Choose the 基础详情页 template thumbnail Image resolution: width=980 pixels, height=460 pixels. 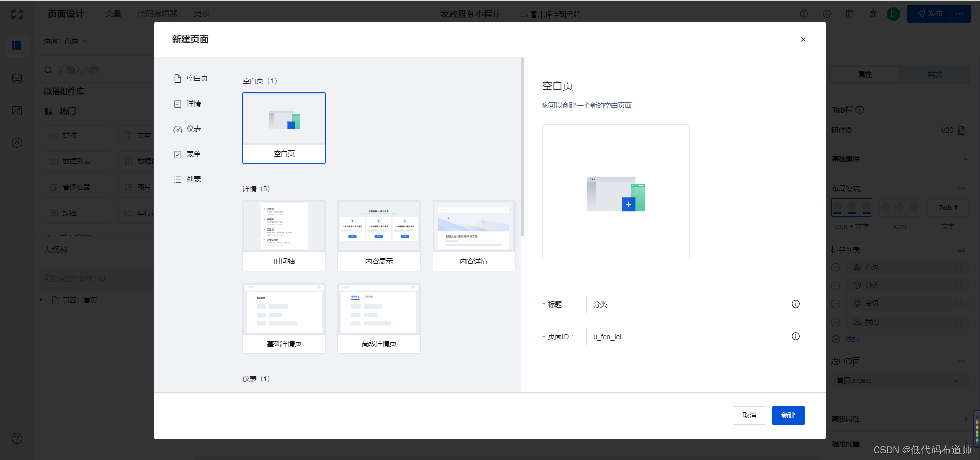coord(284,318)
